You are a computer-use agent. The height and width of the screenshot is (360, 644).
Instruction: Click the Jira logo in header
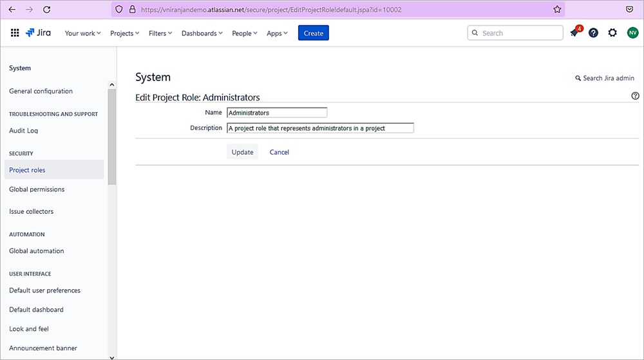pyautogui.click(x=39, y=33)
